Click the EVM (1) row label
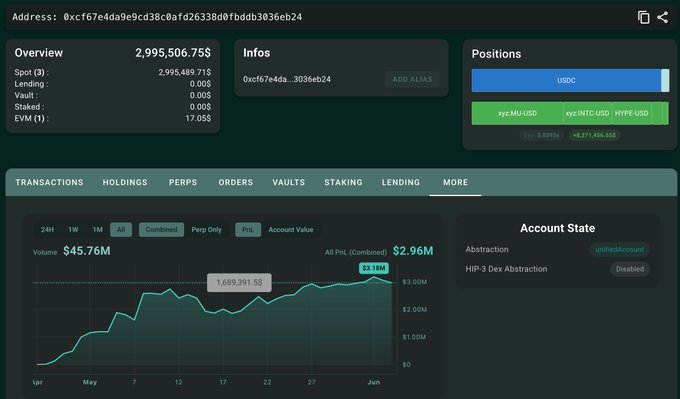Screen dimensions: 680x399 pos(31,118)
